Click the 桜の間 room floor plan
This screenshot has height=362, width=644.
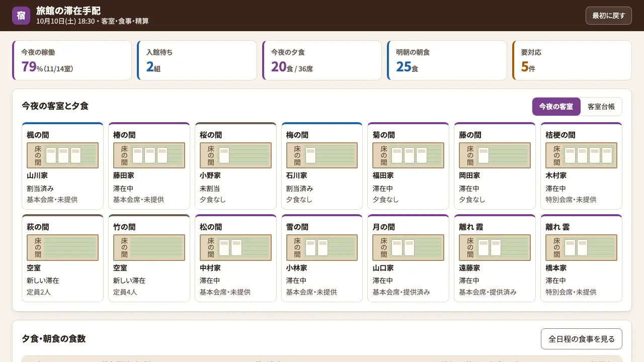[x=235, y=155]
